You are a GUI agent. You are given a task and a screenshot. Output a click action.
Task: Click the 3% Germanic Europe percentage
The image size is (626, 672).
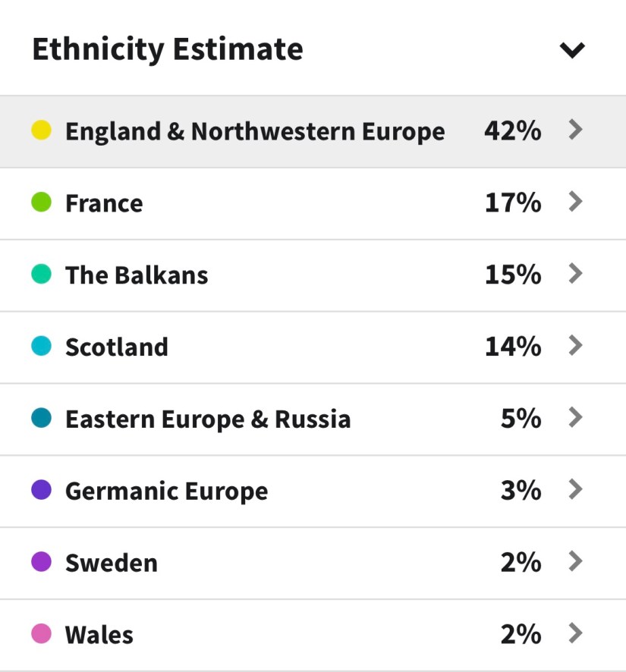[x=521, y=491]
